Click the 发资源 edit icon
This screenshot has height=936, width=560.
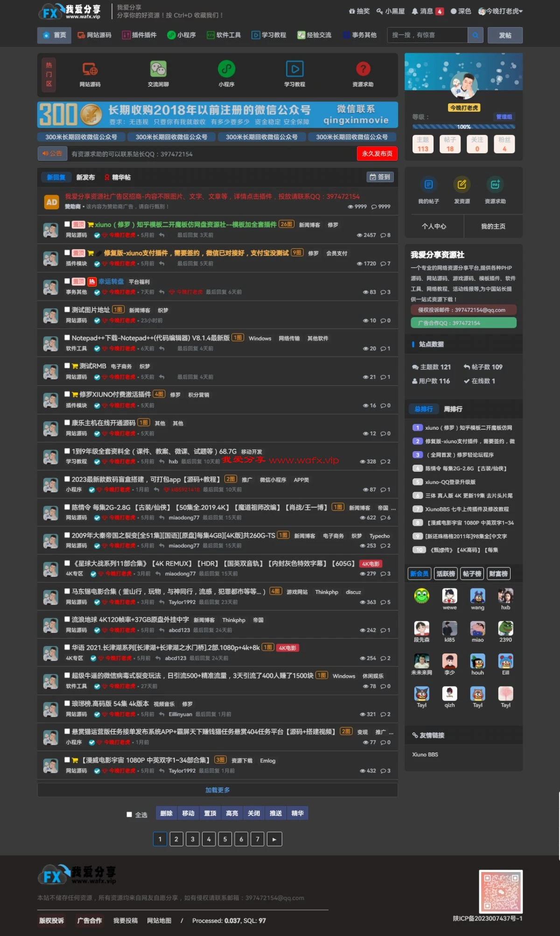pyautogui.click(x=462, y=185)
